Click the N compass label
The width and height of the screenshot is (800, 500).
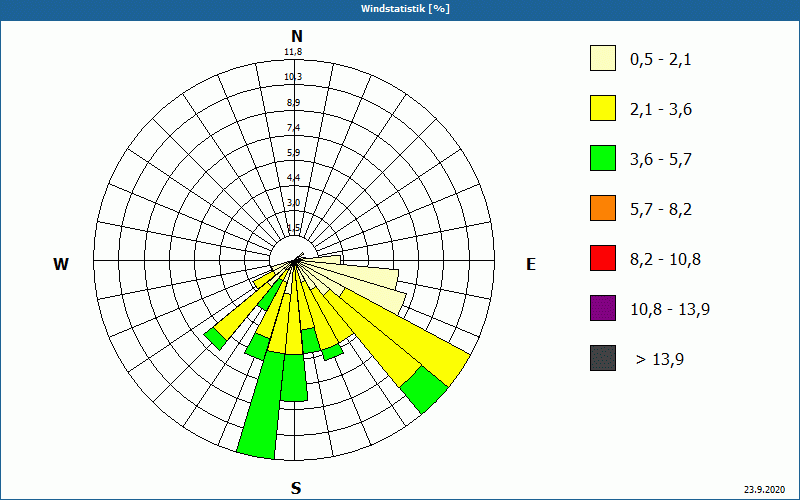[x=296, y=36]
